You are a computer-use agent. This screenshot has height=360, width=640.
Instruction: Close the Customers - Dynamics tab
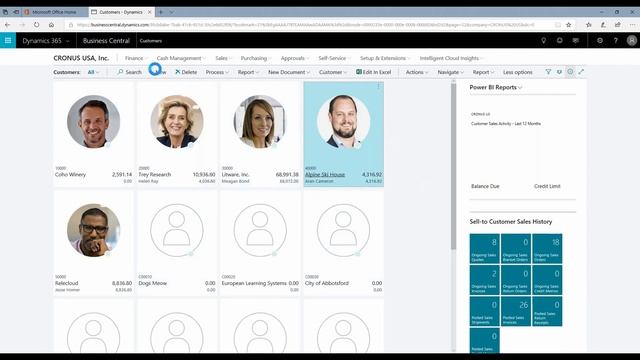click(149, 12)
